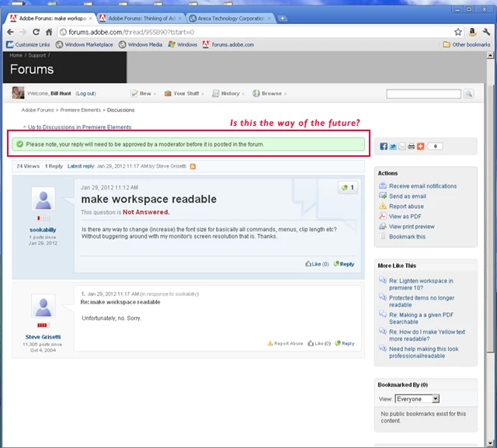Reload the page with refresh icon
This screenshot has width=497, height=448.
pos(36,32)
